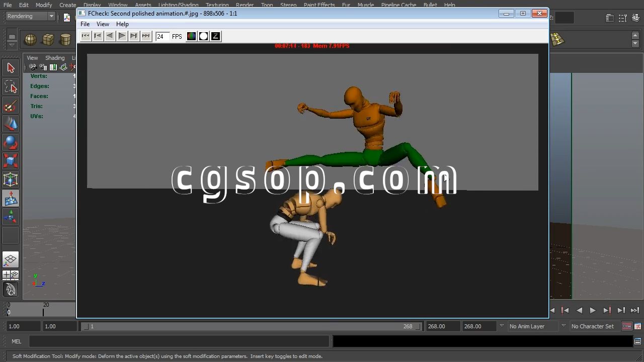
Task: Select the Lasso tool
Action: click(x=11, y=87)
